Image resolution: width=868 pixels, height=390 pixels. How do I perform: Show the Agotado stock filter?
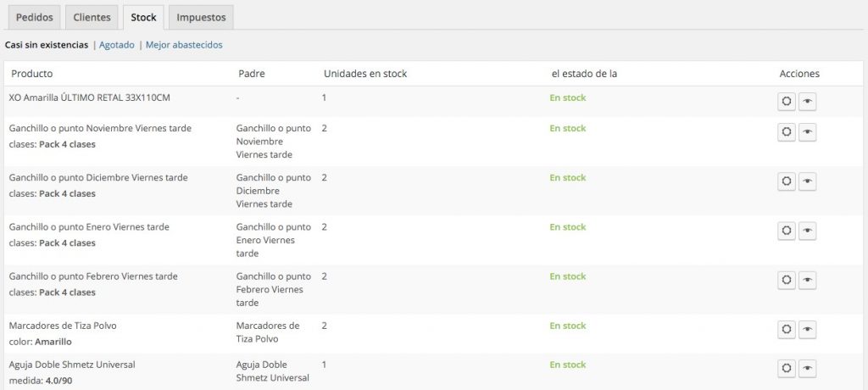point(117,45)
